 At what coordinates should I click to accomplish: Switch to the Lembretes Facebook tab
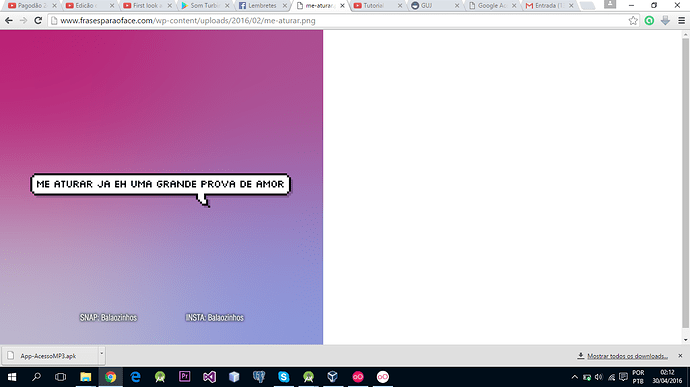262,6
